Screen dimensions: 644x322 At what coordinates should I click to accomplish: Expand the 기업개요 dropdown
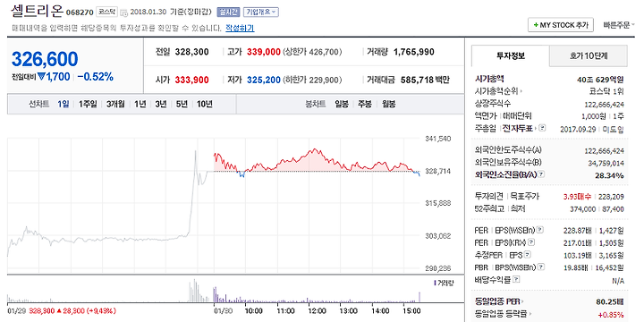261,13
